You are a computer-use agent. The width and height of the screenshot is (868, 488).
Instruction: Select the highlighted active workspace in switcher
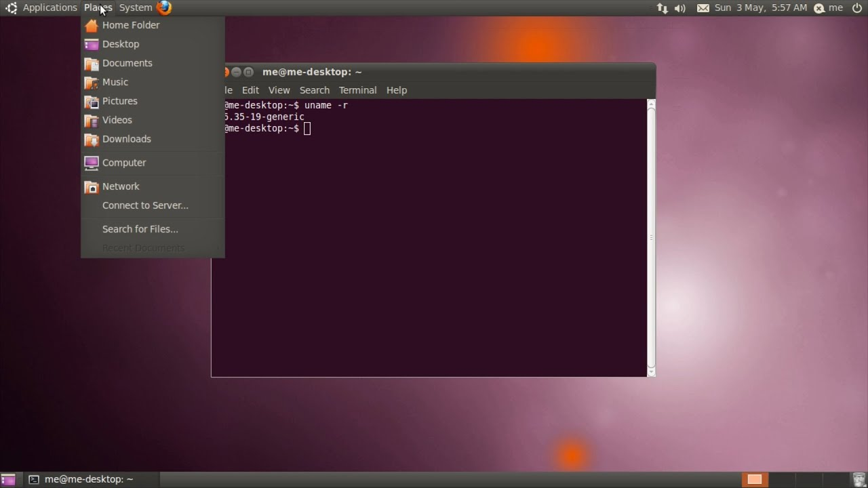click(x=754, y=480)
